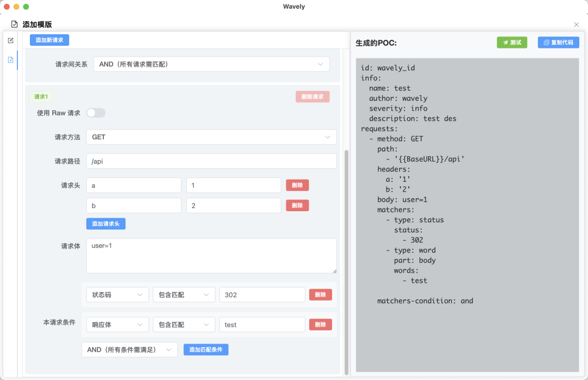Click 删除请求 for request 1
Viewport: 588px width, 380px height.
tap(313, 97)
